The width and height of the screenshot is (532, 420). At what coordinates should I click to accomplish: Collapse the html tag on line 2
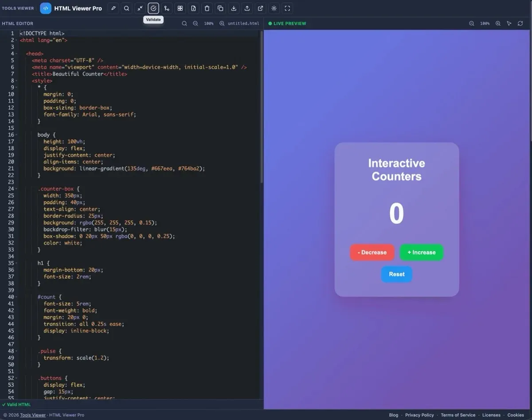coord(17,40)
